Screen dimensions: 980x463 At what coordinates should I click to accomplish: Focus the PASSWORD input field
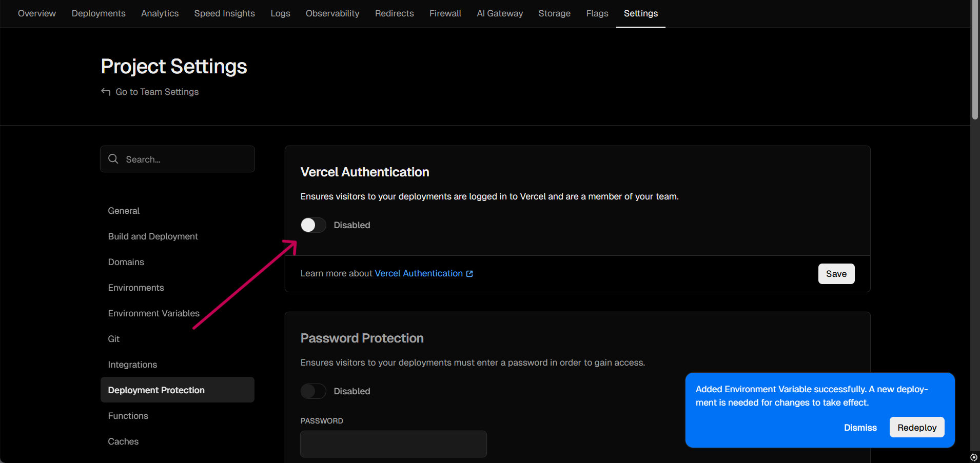pyautogui.click(x=393, y=444)
